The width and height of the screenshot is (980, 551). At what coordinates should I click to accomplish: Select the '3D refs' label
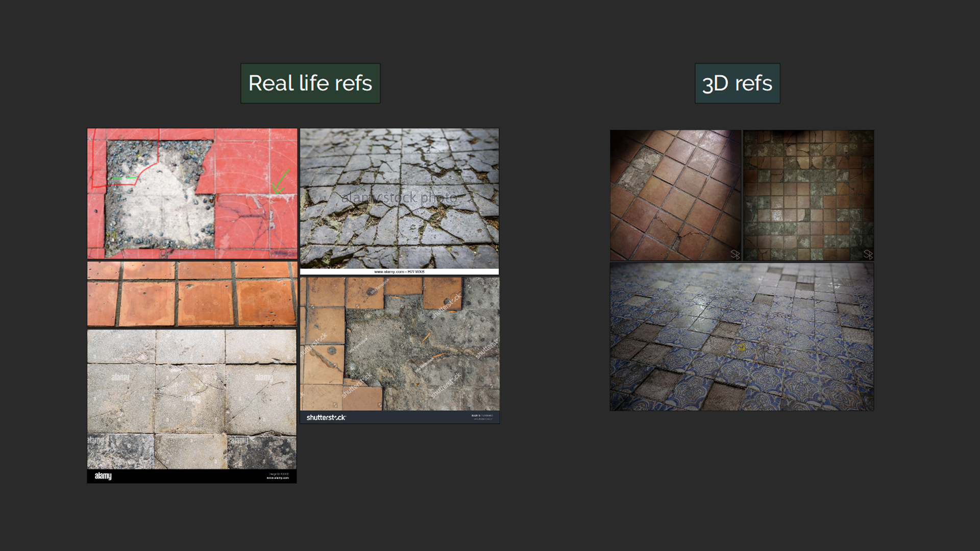(737, 83)
